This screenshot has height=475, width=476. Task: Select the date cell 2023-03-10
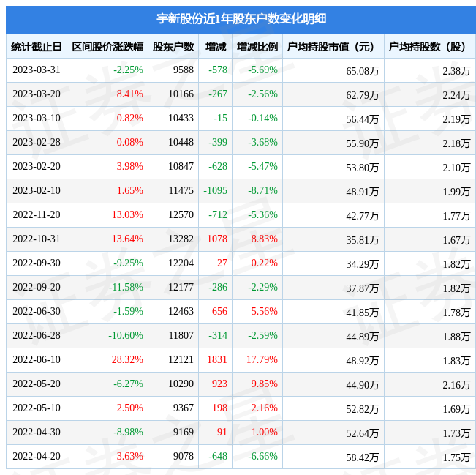tap(37, 119)
